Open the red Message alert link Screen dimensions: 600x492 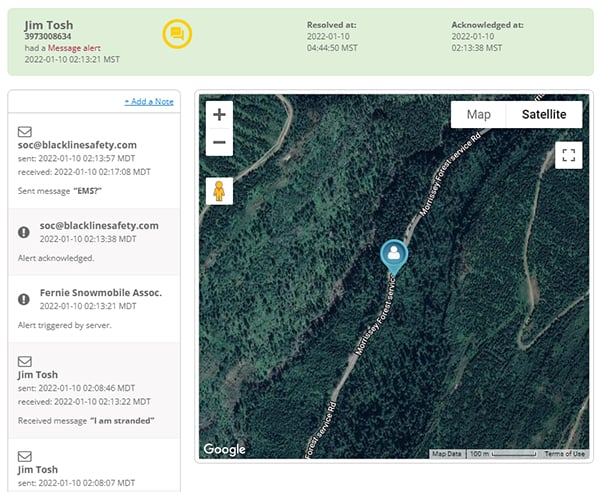tap(74, 48)
